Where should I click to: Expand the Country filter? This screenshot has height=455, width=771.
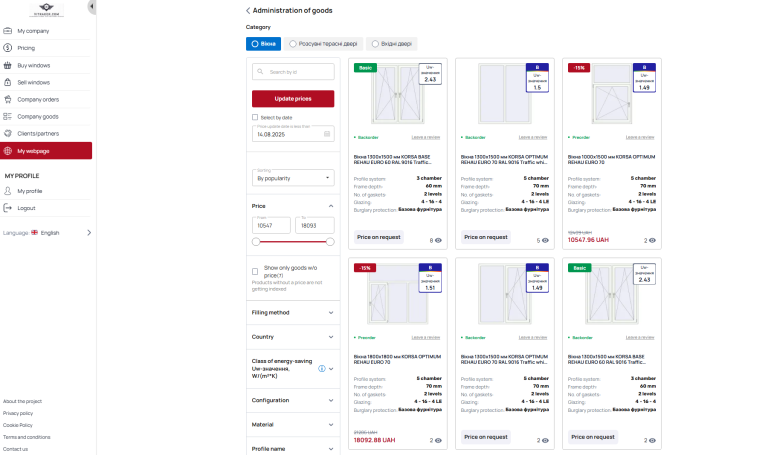293,337
